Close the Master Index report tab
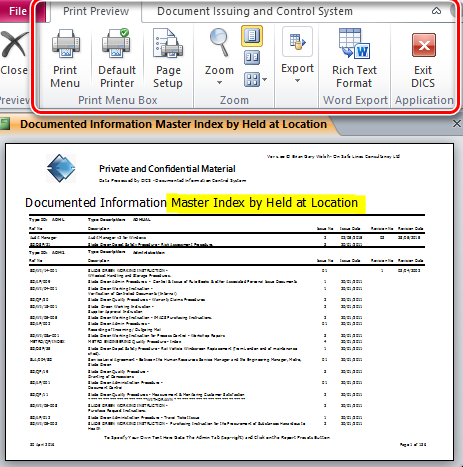Image resolution: width=463 pixels, height=467 pixels. pos(457,124)
